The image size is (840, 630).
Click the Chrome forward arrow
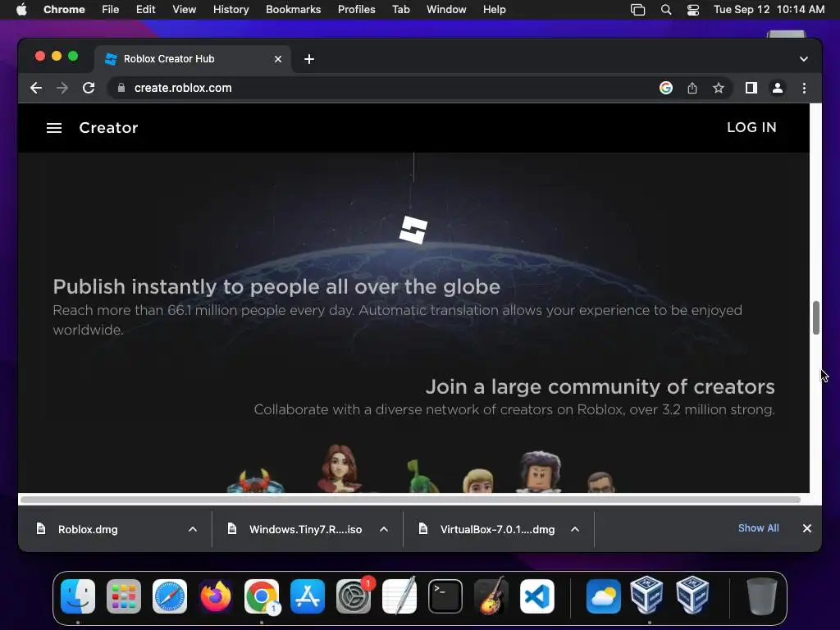(62, 88)
